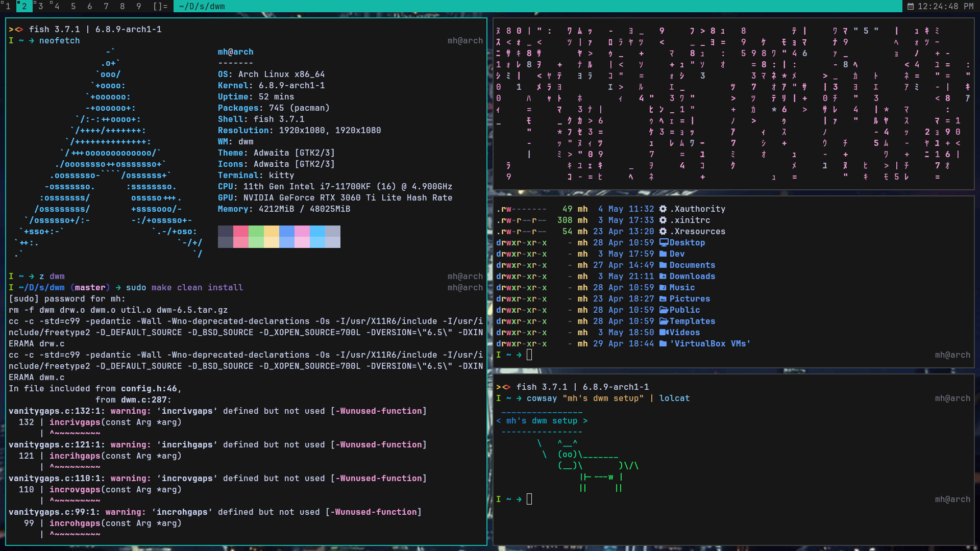Click the Kernel: 6.8.9-arch1-1 line
This screenshot has height=551, width=980.
271,85
